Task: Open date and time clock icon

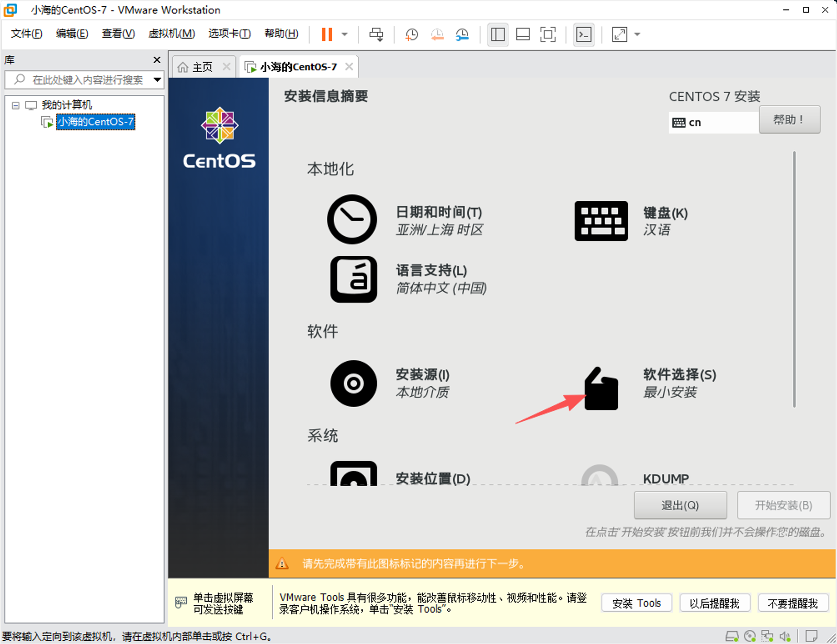Action: pos(352,220)
